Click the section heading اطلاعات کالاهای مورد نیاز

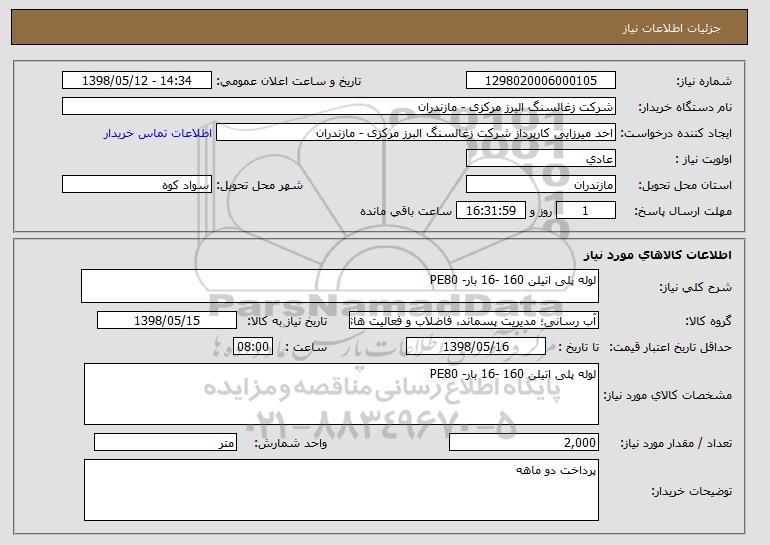pos(658,255)
